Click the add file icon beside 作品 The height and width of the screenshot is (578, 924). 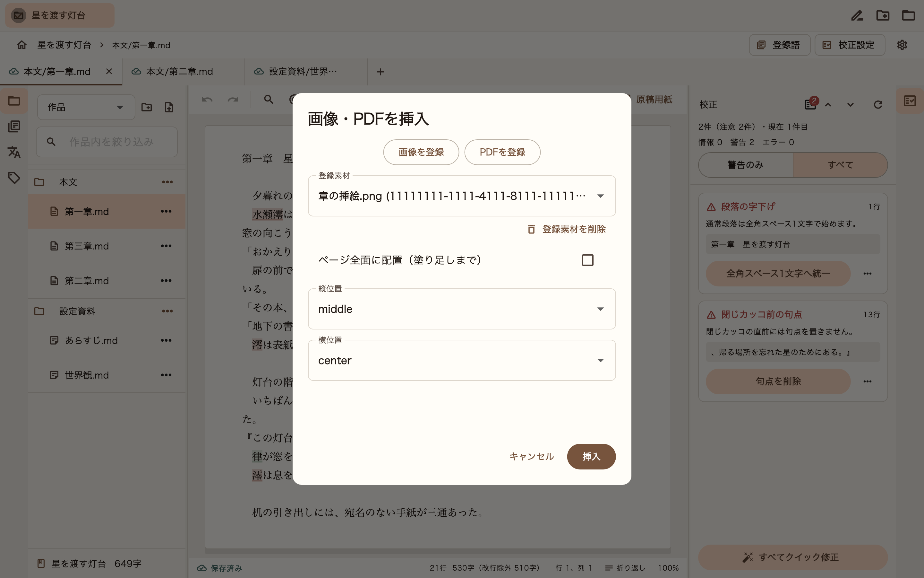coord(169,108)
